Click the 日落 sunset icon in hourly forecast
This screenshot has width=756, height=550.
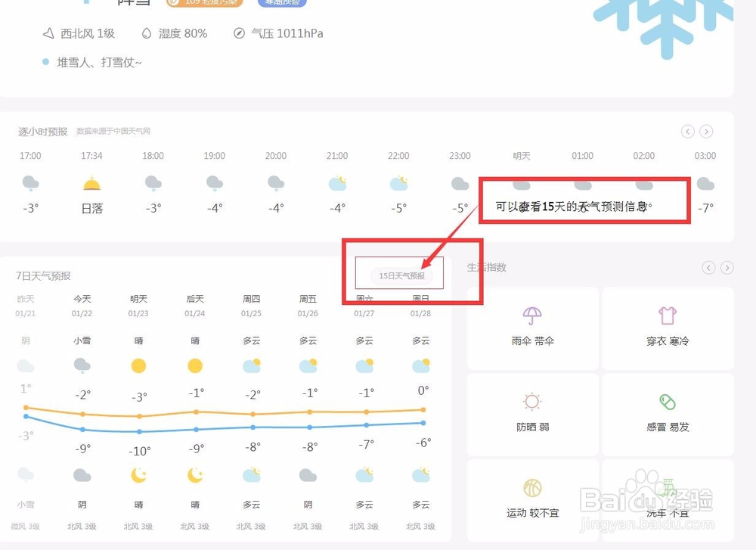point(91,182)
